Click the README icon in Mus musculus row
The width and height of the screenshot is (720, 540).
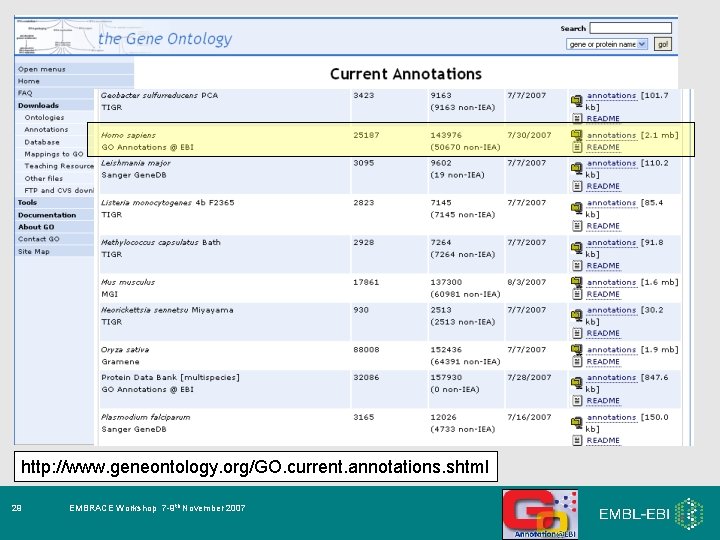(577, 294)
